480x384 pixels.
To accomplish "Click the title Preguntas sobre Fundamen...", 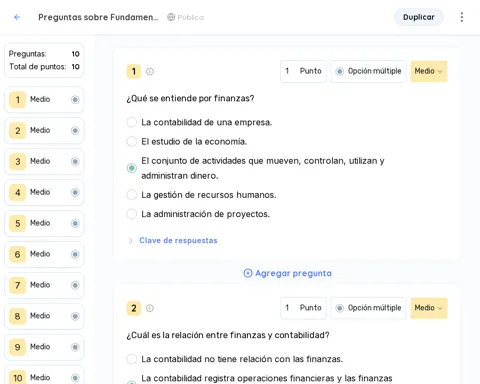I will 98,17.
